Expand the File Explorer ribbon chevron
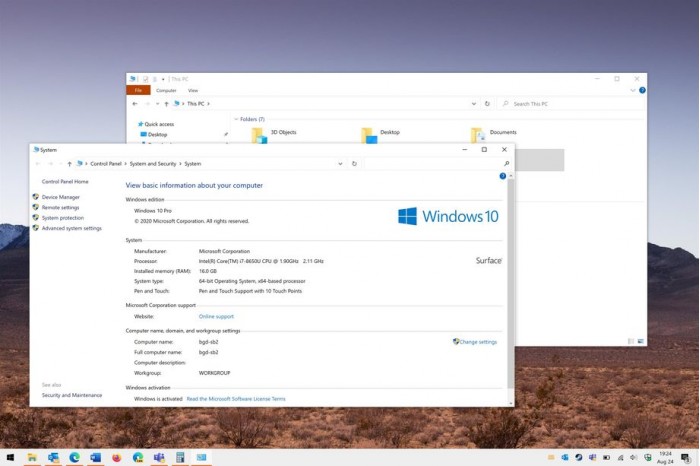 coord(633,90)
